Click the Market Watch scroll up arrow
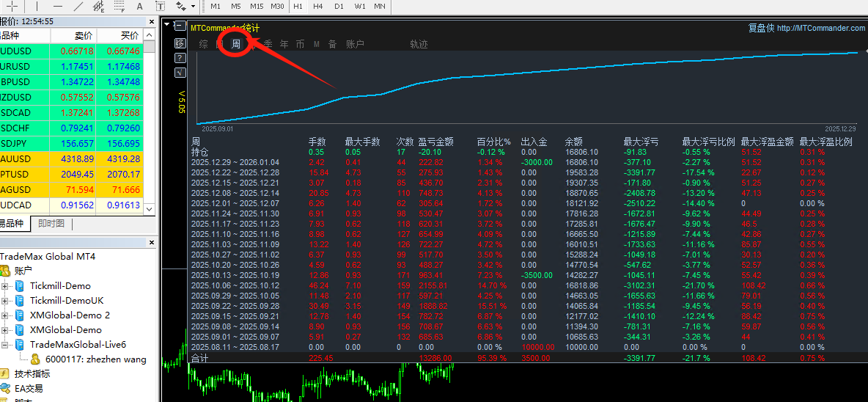 [150, 35]
